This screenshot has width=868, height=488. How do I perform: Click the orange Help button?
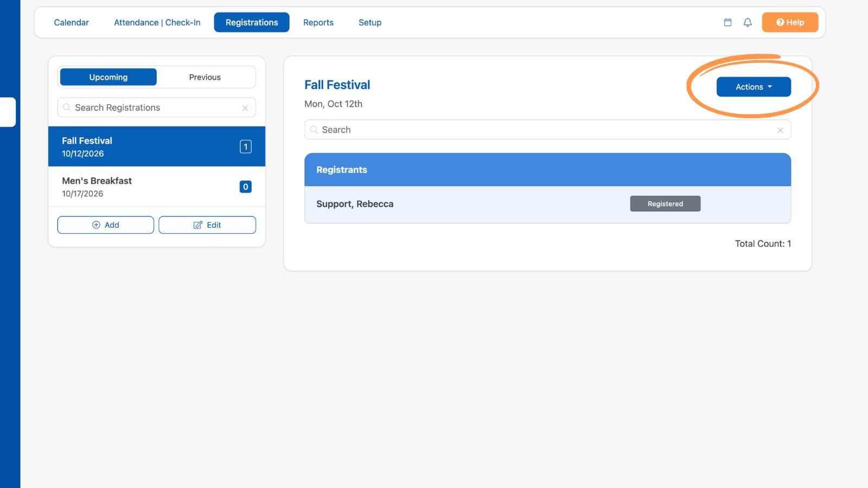[790, 22]
